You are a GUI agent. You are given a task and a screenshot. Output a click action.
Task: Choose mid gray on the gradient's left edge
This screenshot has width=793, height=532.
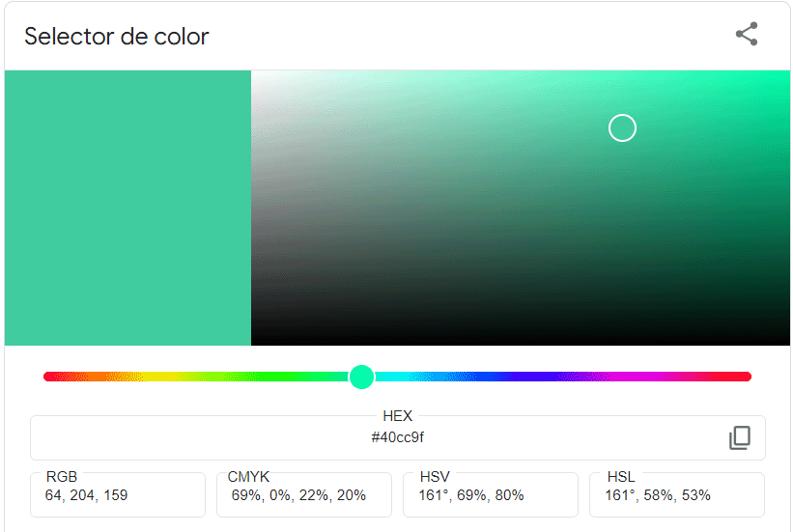[x=254, y=208]
